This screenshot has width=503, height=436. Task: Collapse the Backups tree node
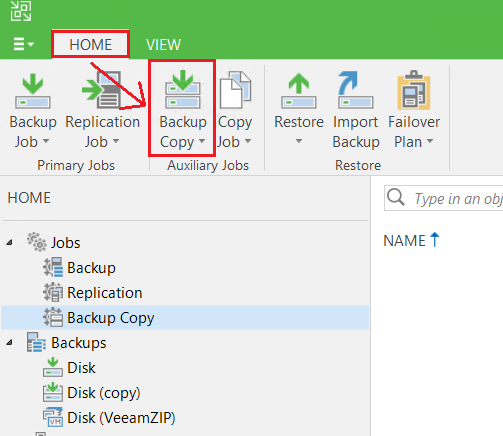pos(10,342)
